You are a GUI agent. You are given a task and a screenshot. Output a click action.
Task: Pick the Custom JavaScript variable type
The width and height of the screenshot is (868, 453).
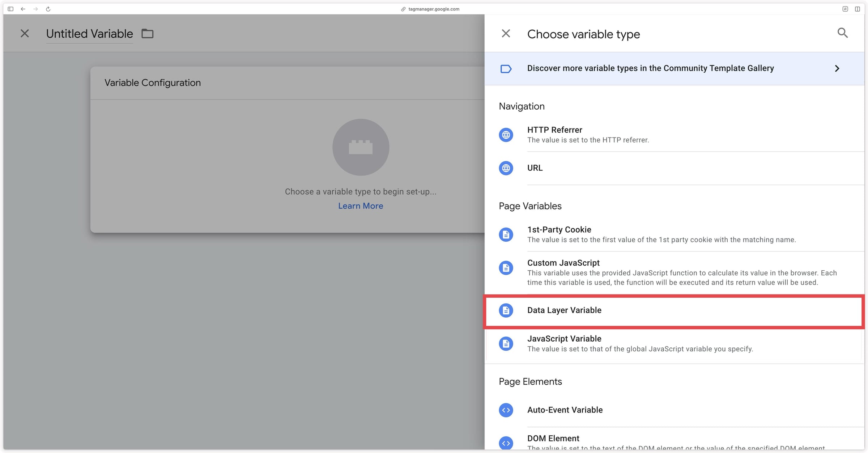pyautogui.click(x=674, y=272)
